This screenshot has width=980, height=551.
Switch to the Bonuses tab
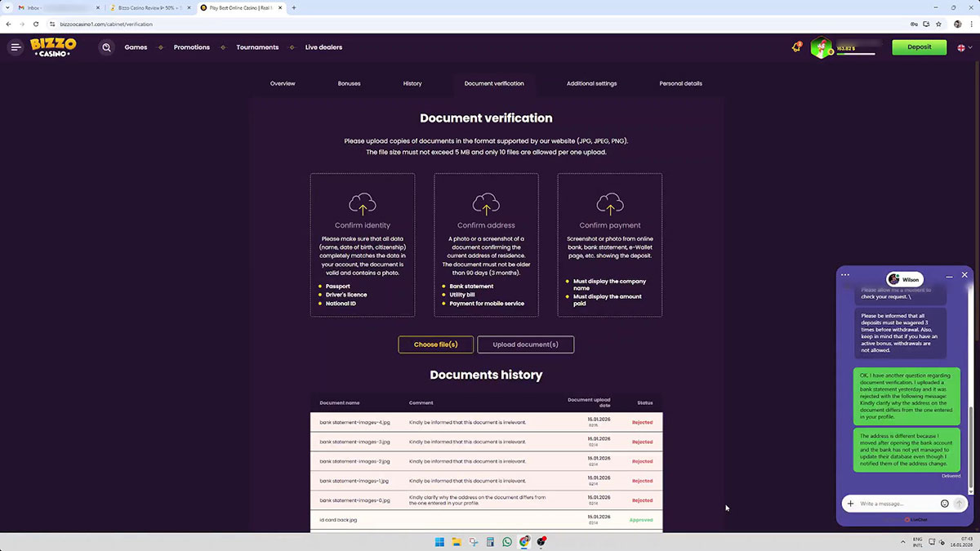coord(349,83)
